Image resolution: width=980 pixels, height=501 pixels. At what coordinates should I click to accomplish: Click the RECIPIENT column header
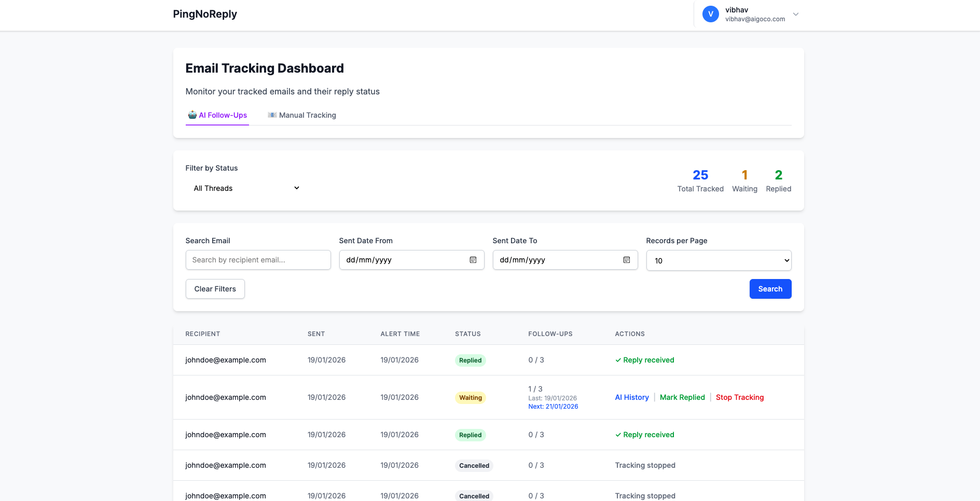pyautogui.click(x=203, y=334)
